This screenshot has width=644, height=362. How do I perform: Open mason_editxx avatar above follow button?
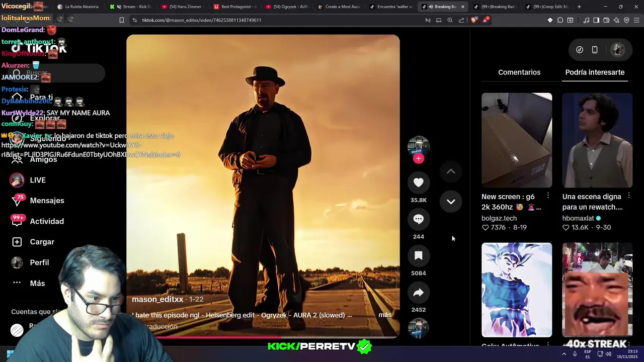[x=418, y=146]
